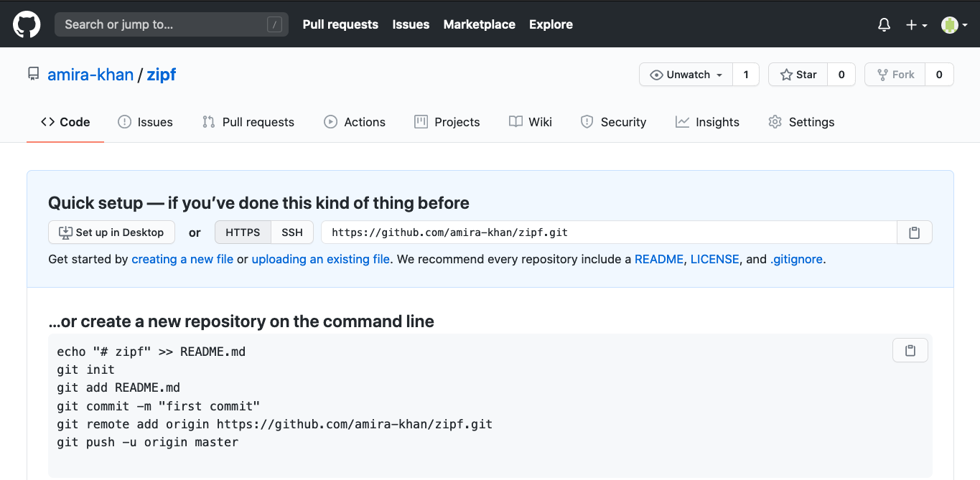This screenshot has height=480, width=980.
Task: Open the Security tab
Action: point(614,122)
